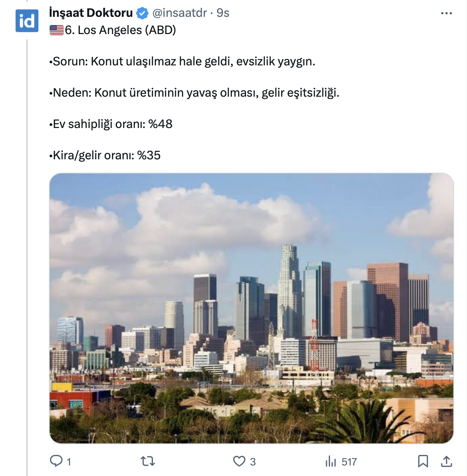Click the '6. Los Angeles (ABD)' heading text
Image resolution: width=467 pixels, height=476 pixels.
[120, 30]
